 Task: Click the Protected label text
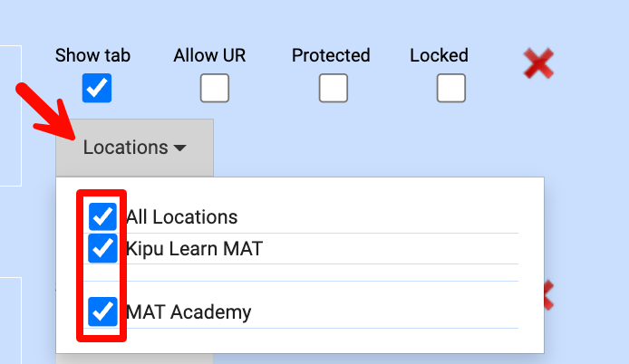coord(331,55)
